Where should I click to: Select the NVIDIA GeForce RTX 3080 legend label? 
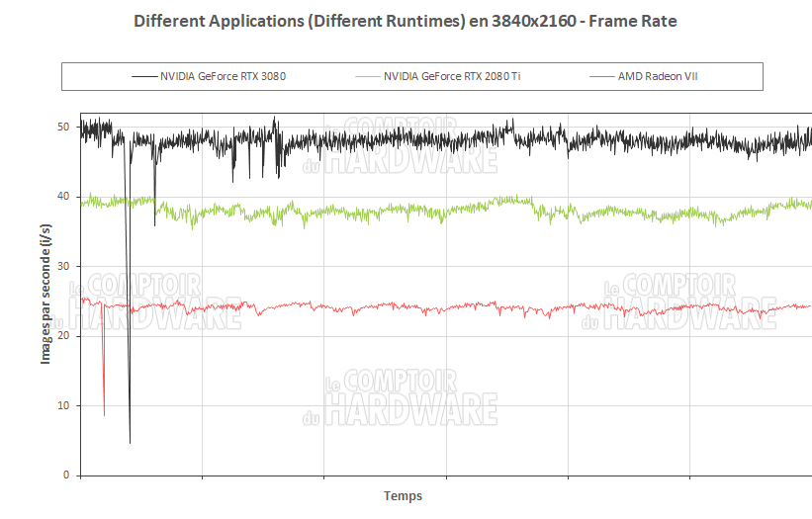pyautogui.click(x=223, y=76)
